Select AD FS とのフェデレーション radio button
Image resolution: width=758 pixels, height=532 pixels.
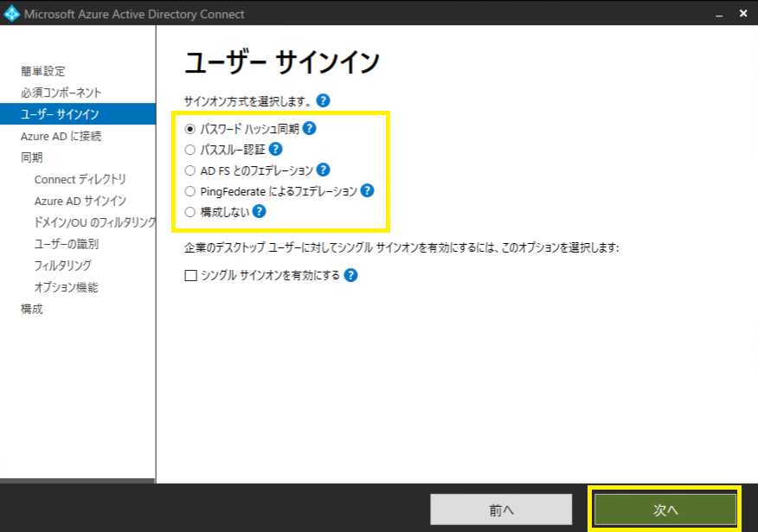tap(190, 170)
